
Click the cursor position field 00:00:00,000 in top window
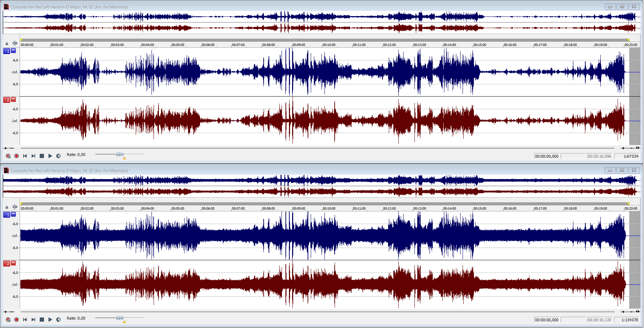547,156
